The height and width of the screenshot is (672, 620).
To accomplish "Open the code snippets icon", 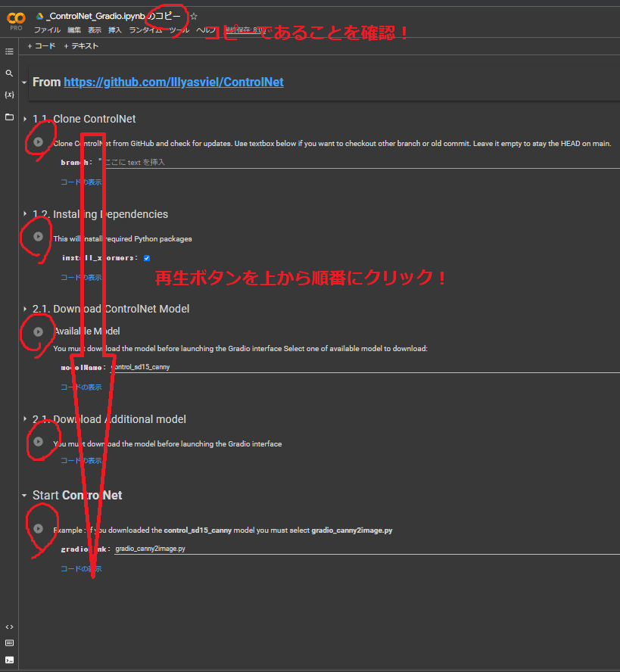I will click(9, 627).
